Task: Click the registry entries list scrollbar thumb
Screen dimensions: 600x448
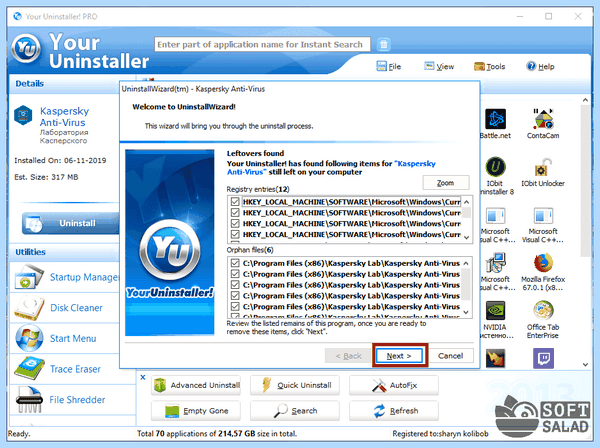Action: [466, 212]
